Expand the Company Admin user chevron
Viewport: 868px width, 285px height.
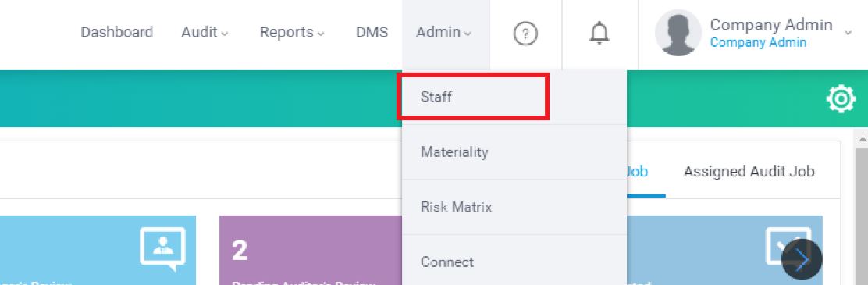click(848, 34)
